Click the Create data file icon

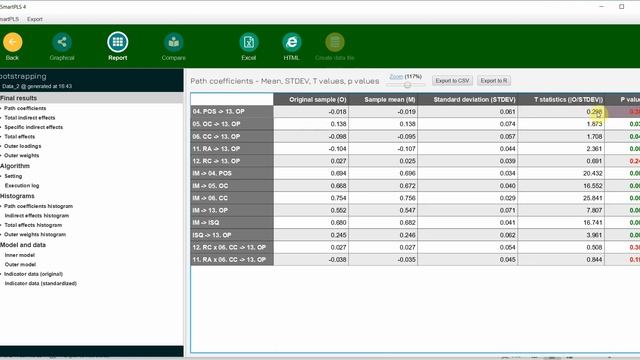(335, 42)
